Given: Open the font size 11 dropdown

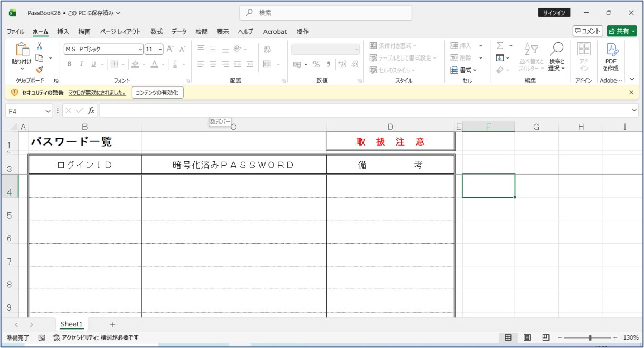Looking at the screenshot, I should tap(160, 49).
